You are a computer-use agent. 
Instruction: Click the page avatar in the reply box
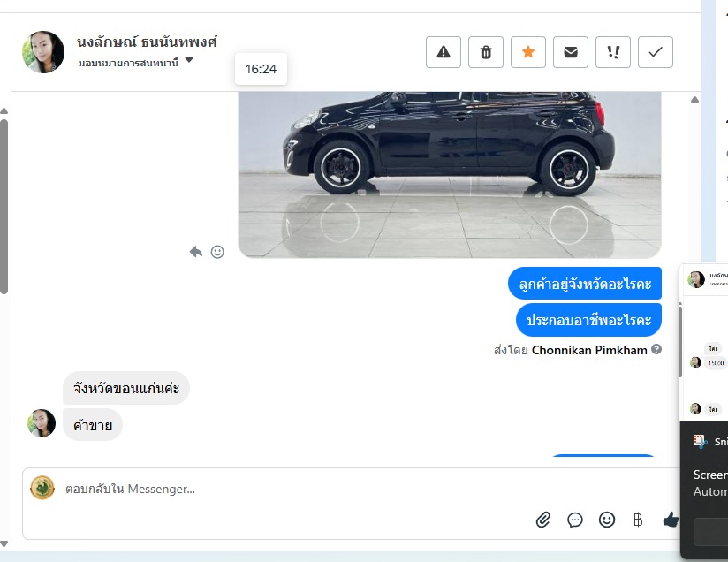click(x=42, y=488)
